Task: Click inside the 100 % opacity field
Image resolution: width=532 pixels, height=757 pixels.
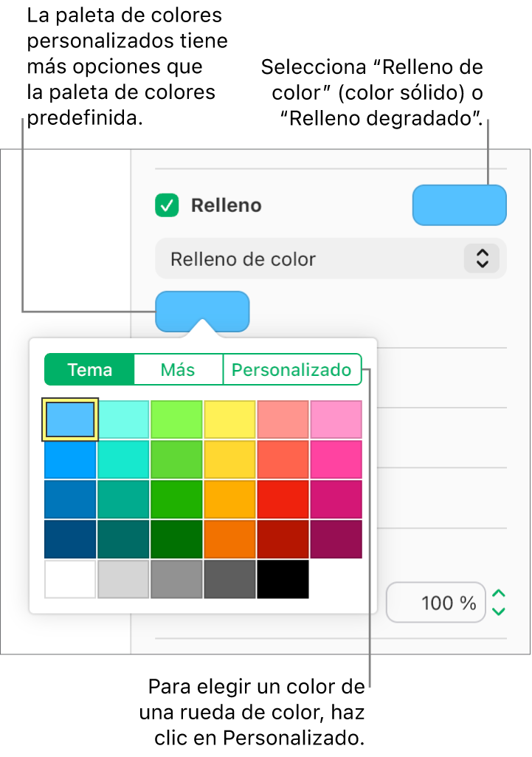Action: [x=435, y=603]
